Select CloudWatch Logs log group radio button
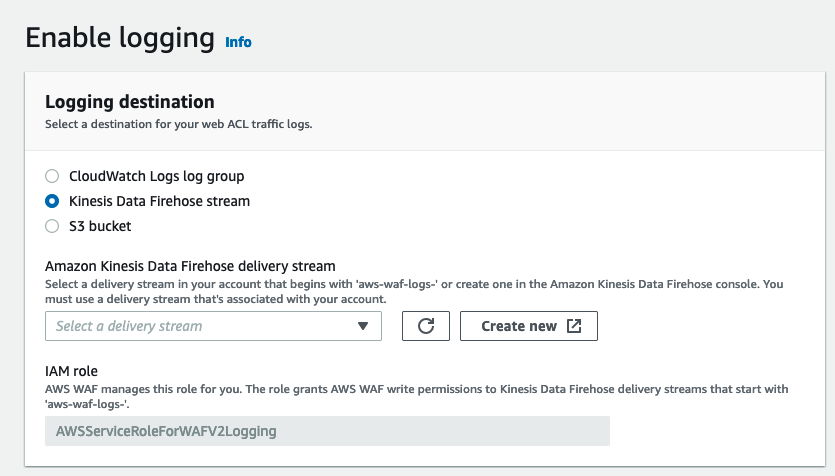 click(x=52, y=176)
